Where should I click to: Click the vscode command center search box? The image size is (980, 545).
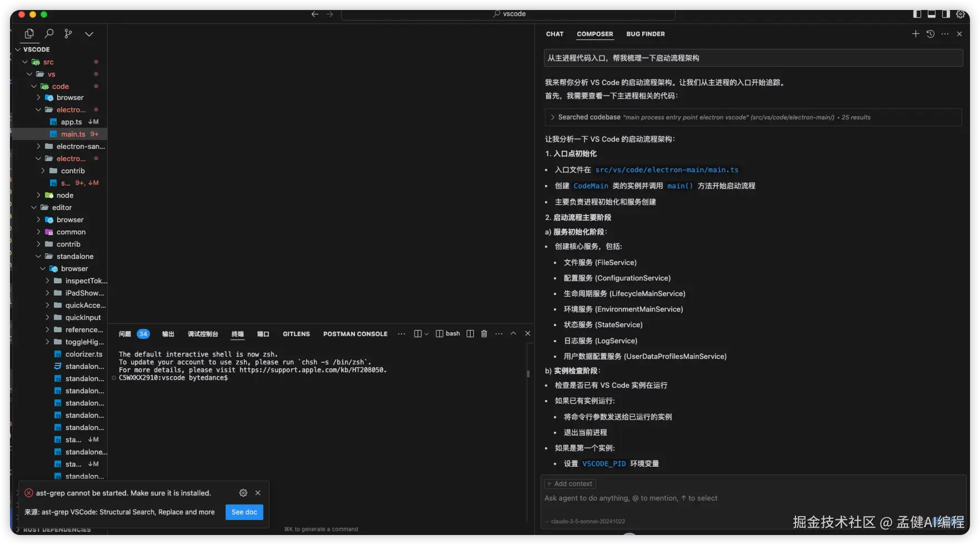(x=508, y=14)
